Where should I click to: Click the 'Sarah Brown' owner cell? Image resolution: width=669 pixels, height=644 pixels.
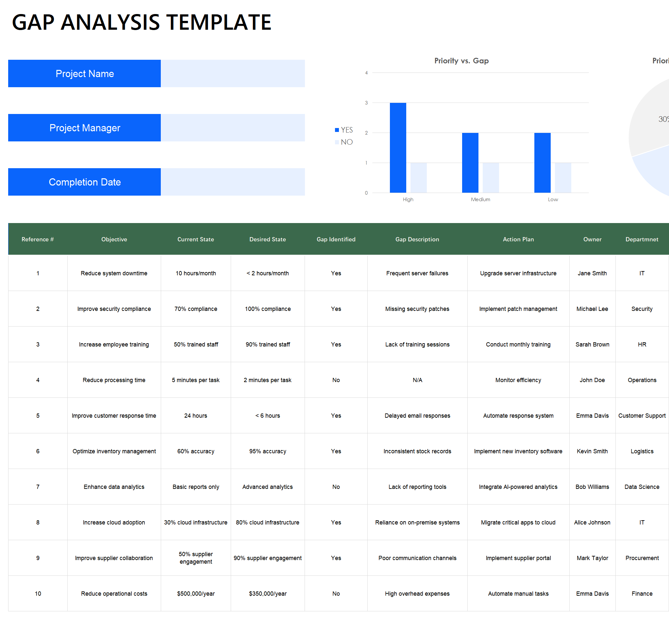click(592, 344)
